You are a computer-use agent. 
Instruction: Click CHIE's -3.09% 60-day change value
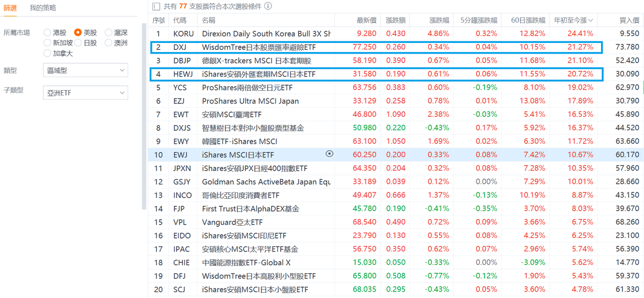pyautogui.click(x=534, y=263)
